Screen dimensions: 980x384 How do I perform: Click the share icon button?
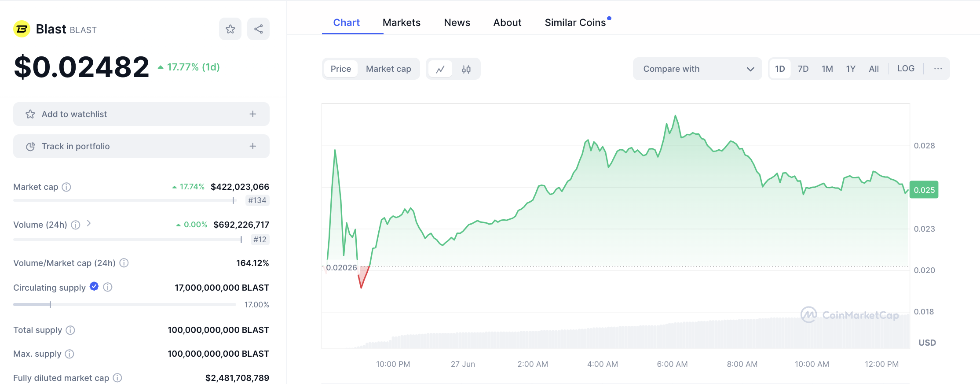tap(258, 29)
